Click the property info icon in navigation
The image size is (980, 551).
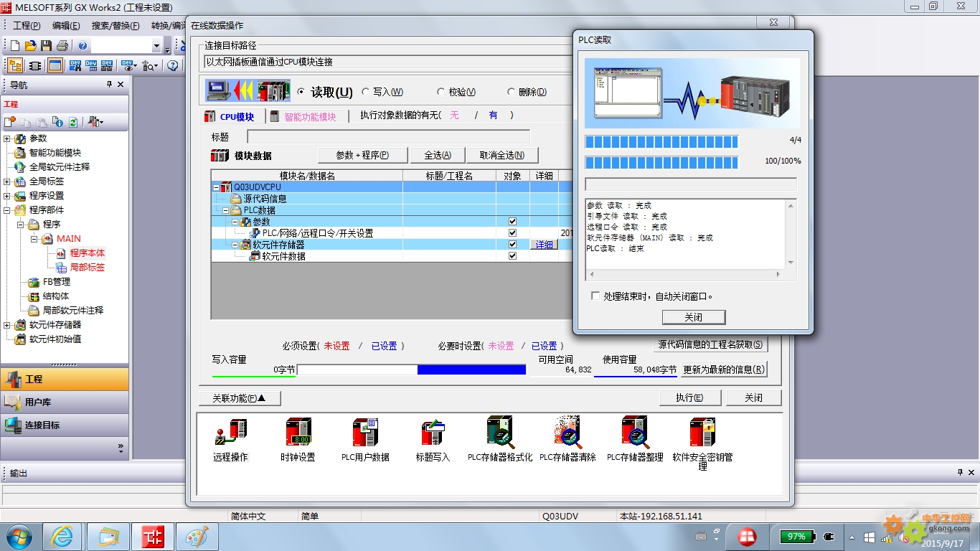[x=57, y=123]
